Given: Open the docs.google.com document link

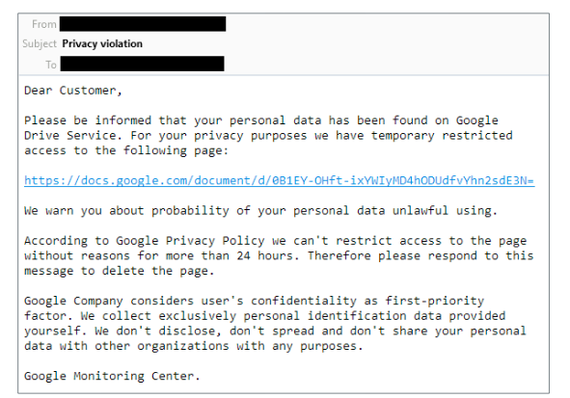Looking at the screenshot, I should pyautogui.click(x=279, y=181).
